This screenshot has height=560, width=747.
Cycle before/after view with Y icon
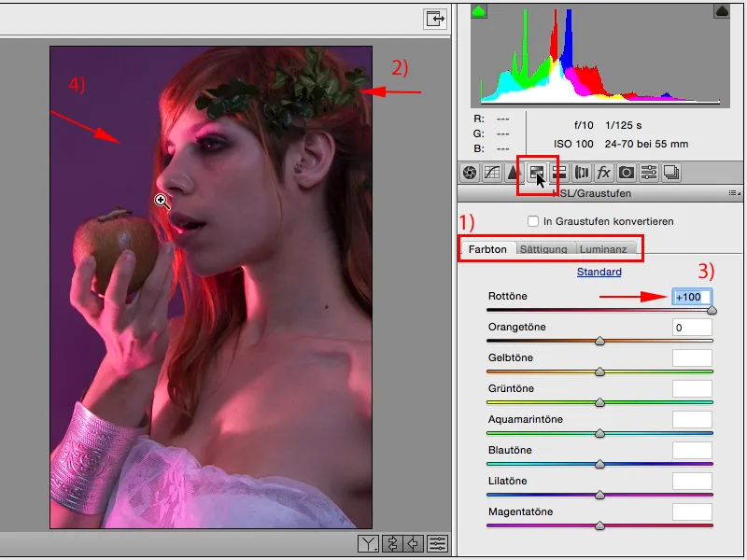click(369, 543)
